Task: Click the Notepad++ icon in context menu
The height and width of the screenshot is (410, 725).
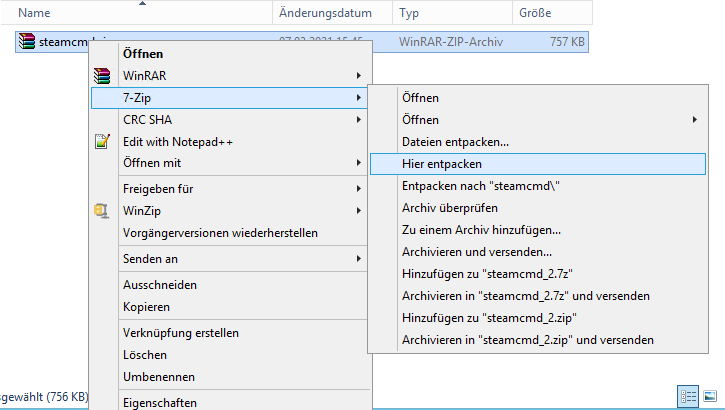Action: click(x=100, y=142)
